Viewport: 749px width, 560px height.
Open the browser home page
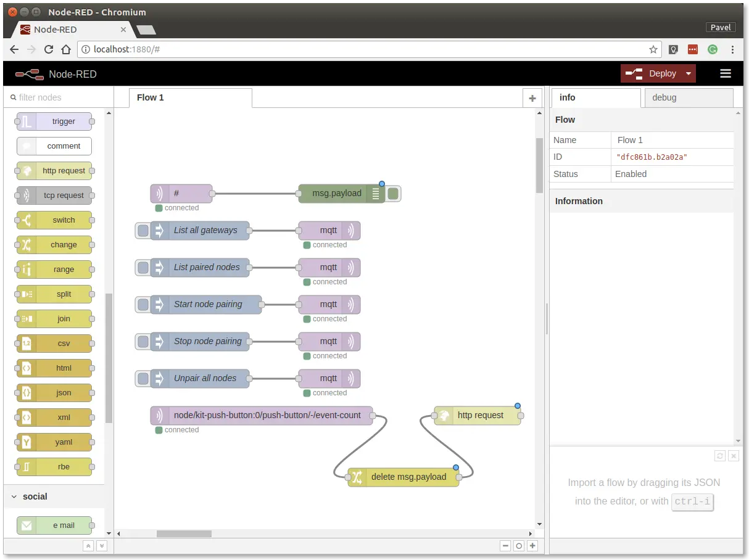tap(66, 49)
